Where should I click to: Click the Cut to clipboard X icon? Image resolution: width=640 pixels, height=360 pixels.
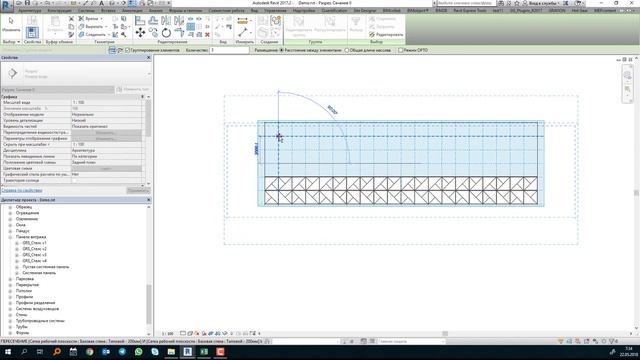pos(71,19)
